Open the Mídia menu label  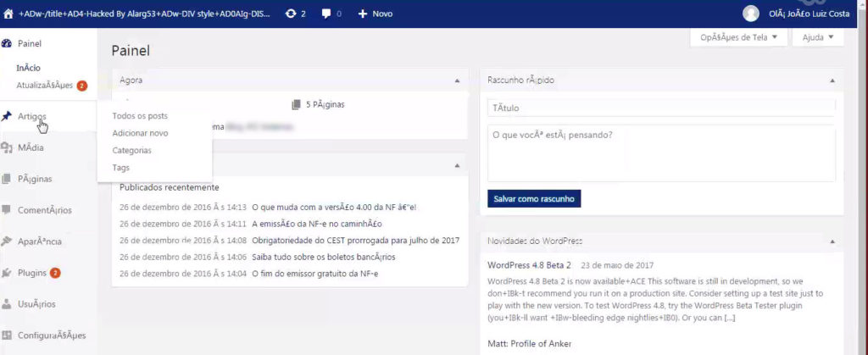coord(31,147)
